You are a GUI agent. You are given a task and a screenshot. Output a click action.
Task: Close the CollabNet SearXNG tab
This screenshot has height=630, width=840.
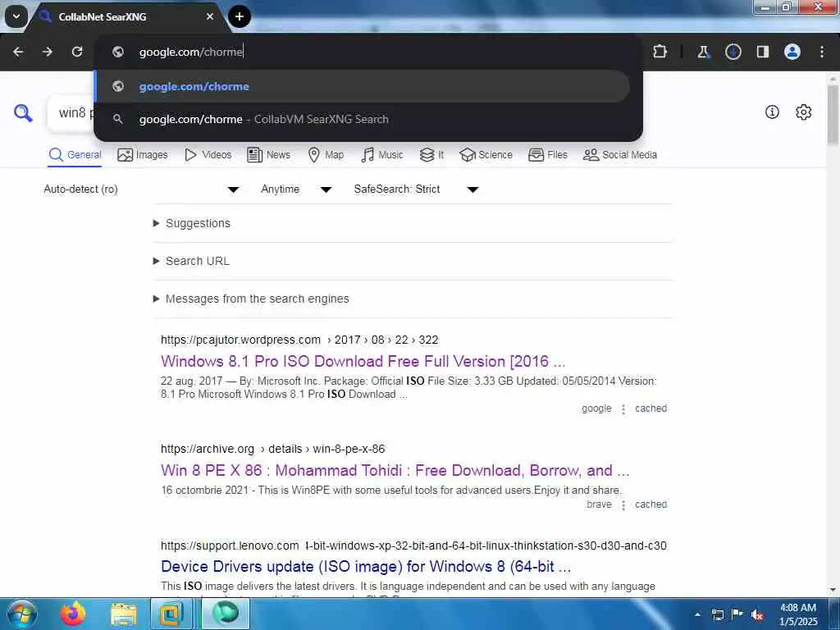(x=210, y=16)
